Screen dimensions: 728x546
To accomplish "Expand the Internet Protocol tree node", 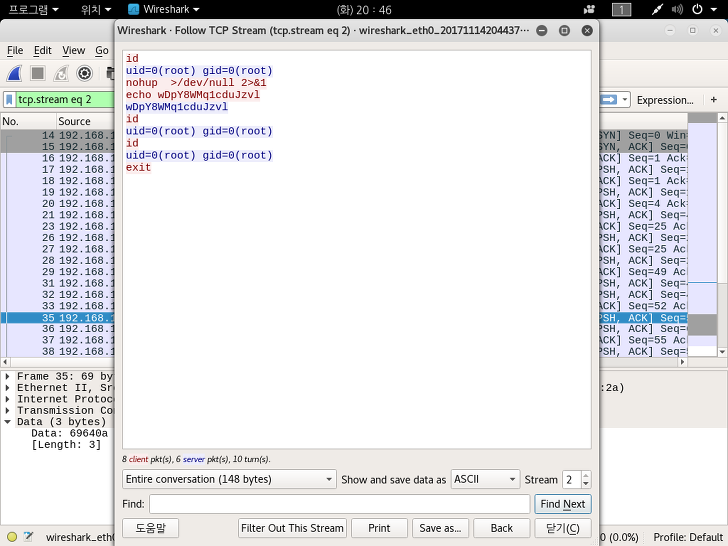I will tap(7, 399).
